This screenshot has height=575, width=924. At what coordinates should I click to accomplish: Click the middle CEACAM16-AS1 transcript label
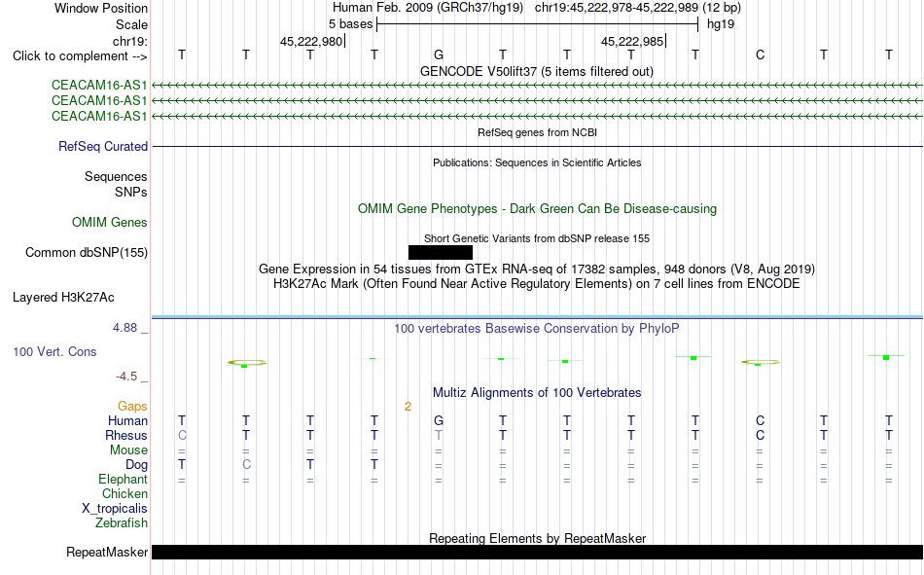[x=99, y=101]
